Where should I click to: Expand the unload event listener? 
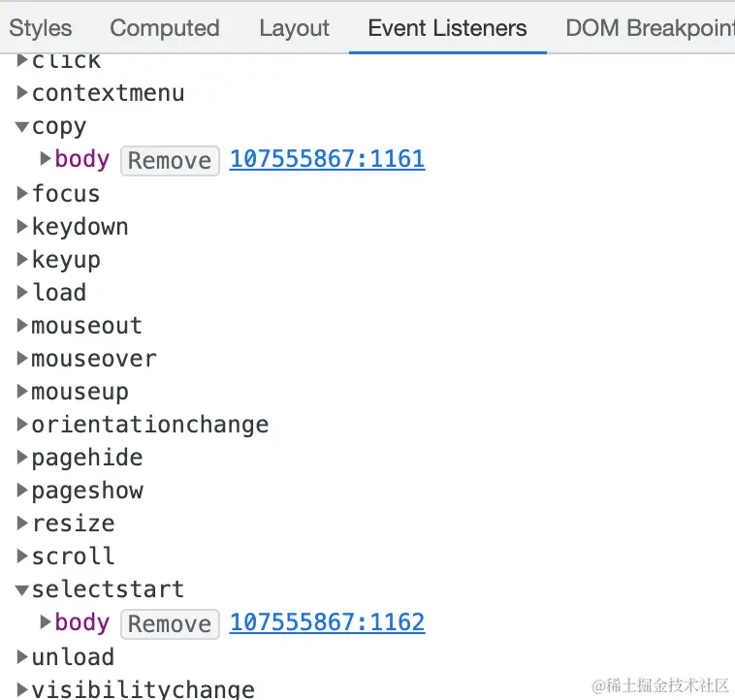coord(22,657)
